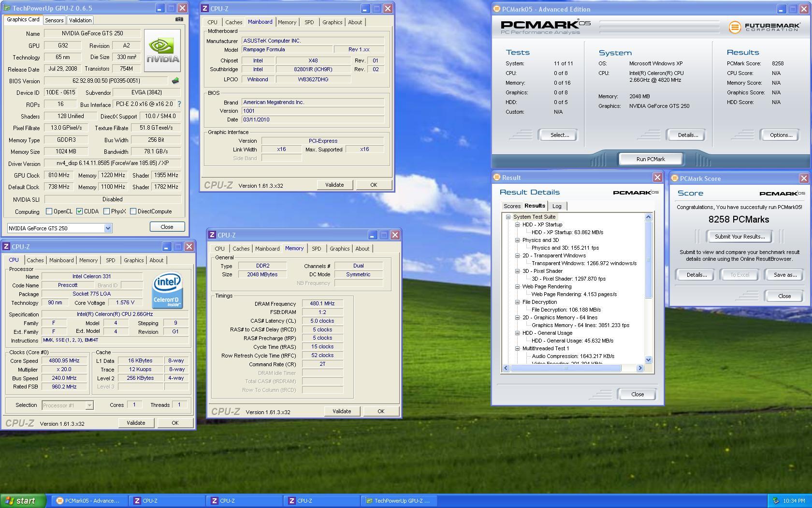Collapse the HDD - XP Startup node
812x508 pixels.
[517, 224]
